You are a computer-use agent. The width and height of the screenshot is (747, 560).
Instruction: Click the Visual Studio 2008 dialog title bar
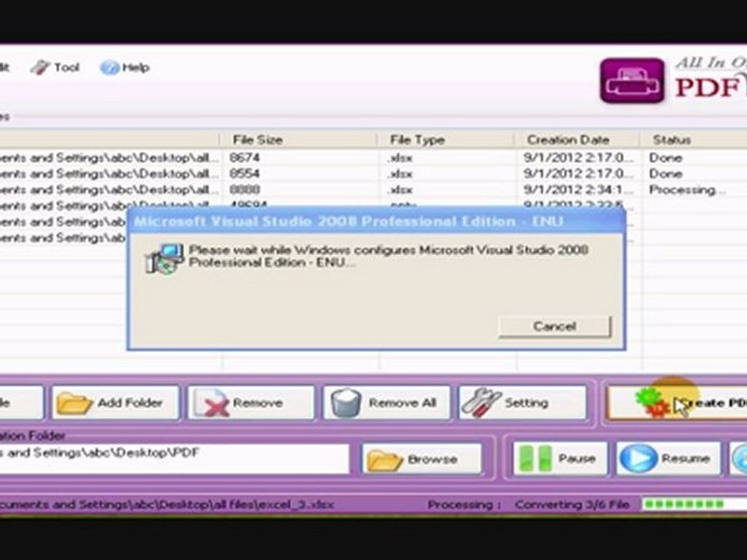[377, 221]
